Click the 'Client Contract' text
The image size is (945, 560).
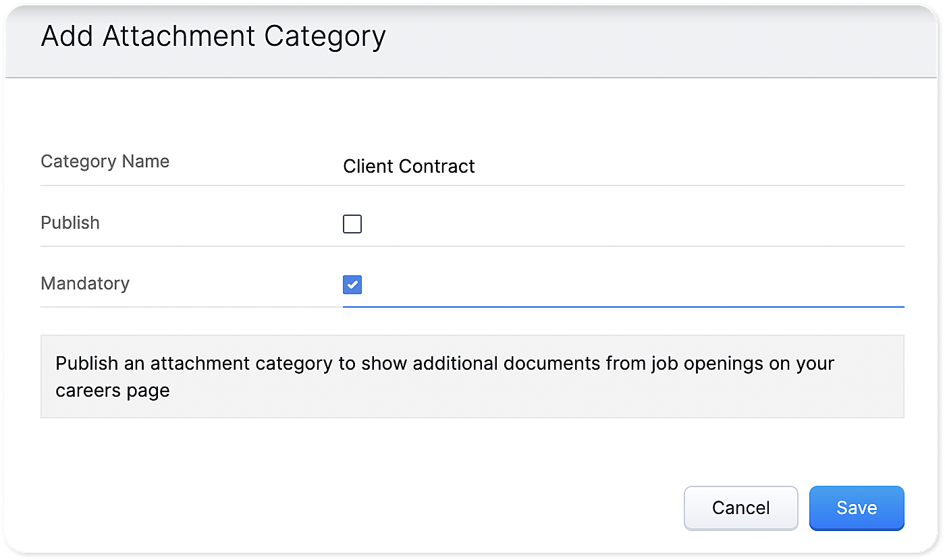coord(409,166)
